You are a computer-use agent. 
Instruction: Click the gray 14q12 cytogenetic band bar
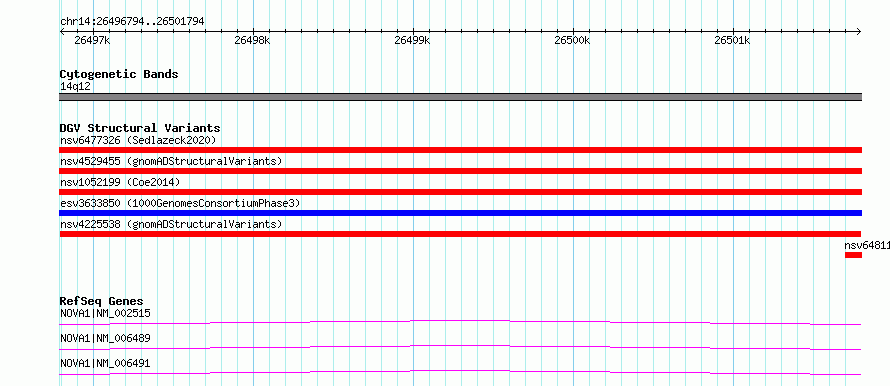click(460, 97)
